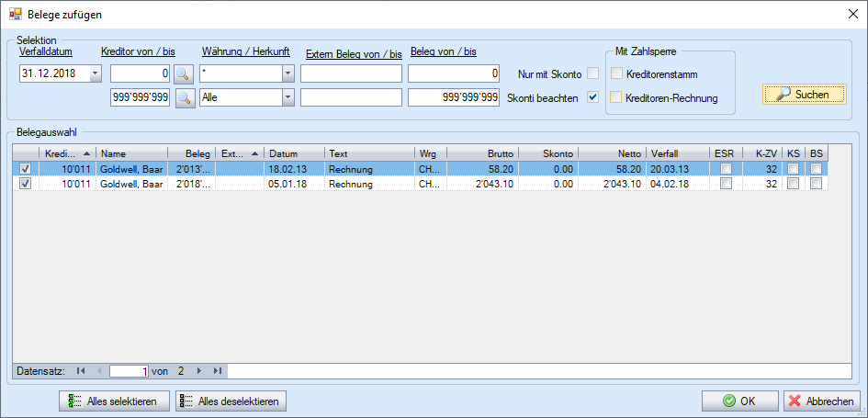Image resolution: width=868 pixels, height=418 pixels.
Task: Toggle the Skonti beachten checkbox
Action: [593, 97]
